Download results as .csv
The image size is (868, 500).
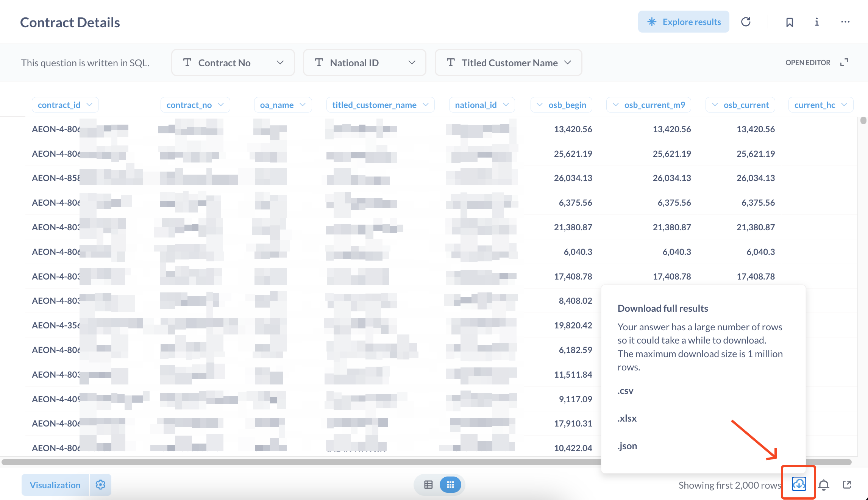click(x=626, y=391)
